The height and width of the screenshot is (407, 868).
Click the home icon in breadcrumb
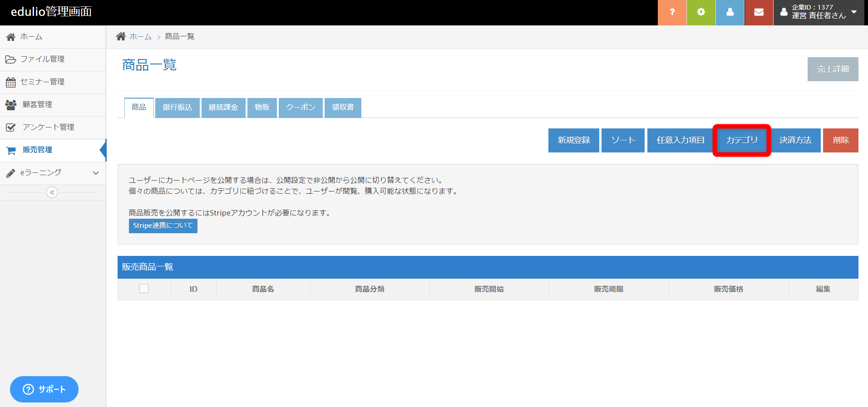[121, 36]
